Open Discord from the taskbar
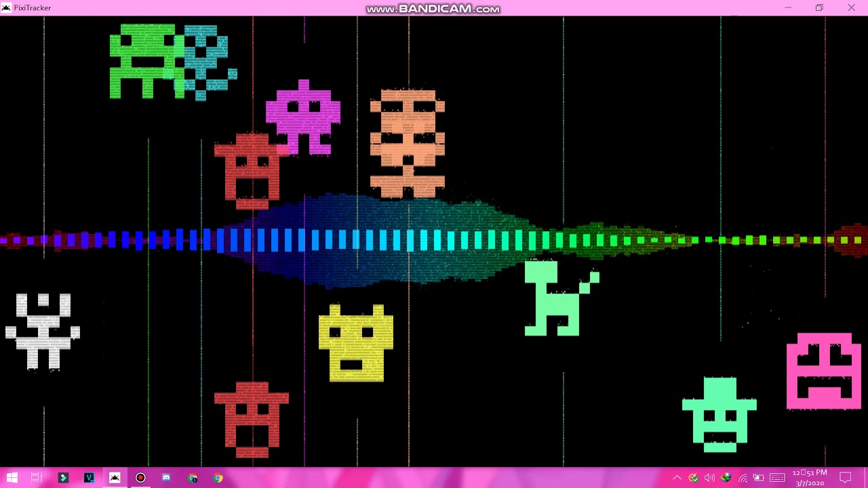Viewport: 868px width, 488px height. (166, 478)
